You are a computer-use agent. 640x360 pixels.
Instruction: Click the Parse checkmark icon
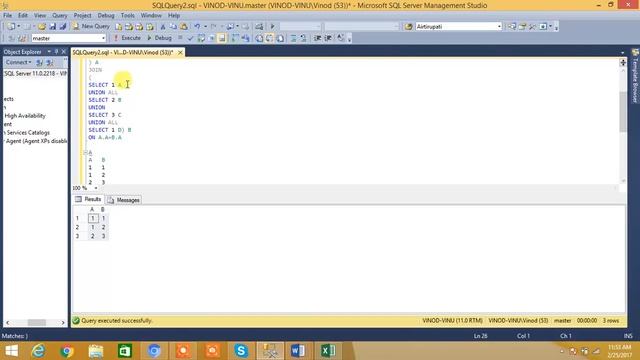(190, 38)
